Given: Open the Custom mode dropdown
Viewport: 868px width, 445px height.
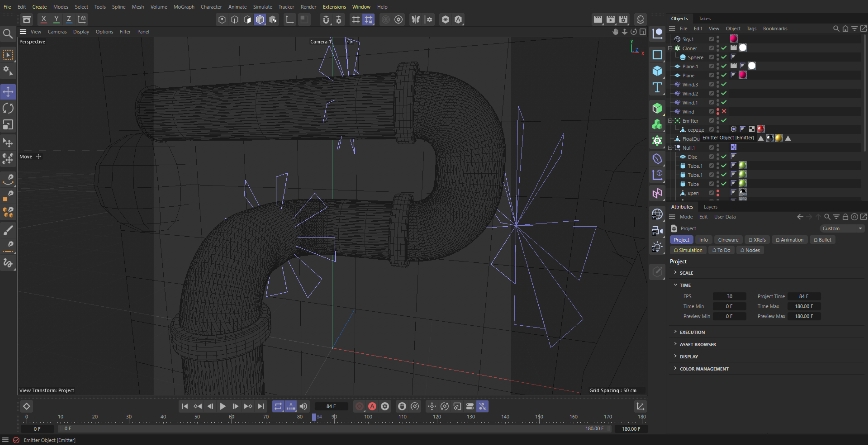Looking at the screenshot, I should tap(842, 228).
